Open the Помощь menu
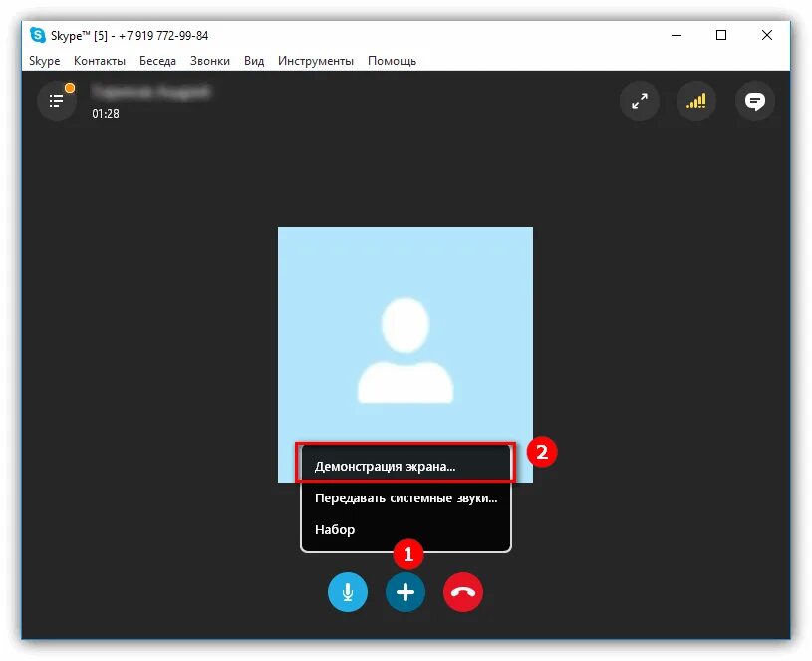Screen dimensions: 812x661 tap(392, 61)
